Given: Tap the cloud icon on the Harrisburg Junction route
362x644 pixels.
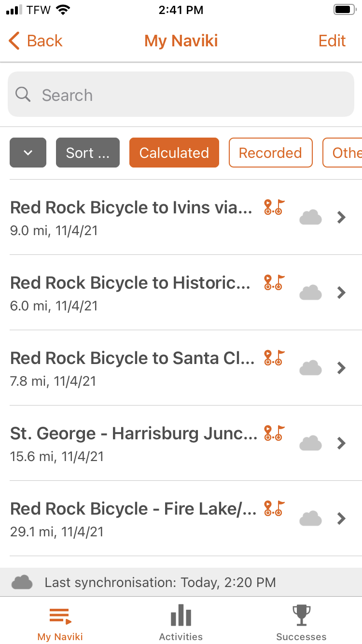Looking at the screenshot, I should coord(310,443).
